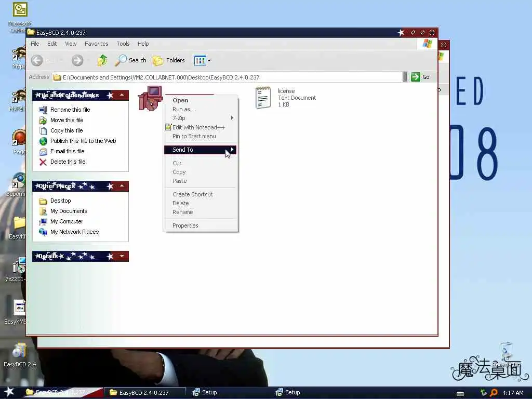Click the orange magnifier tray icon

(x=494, y=393)
